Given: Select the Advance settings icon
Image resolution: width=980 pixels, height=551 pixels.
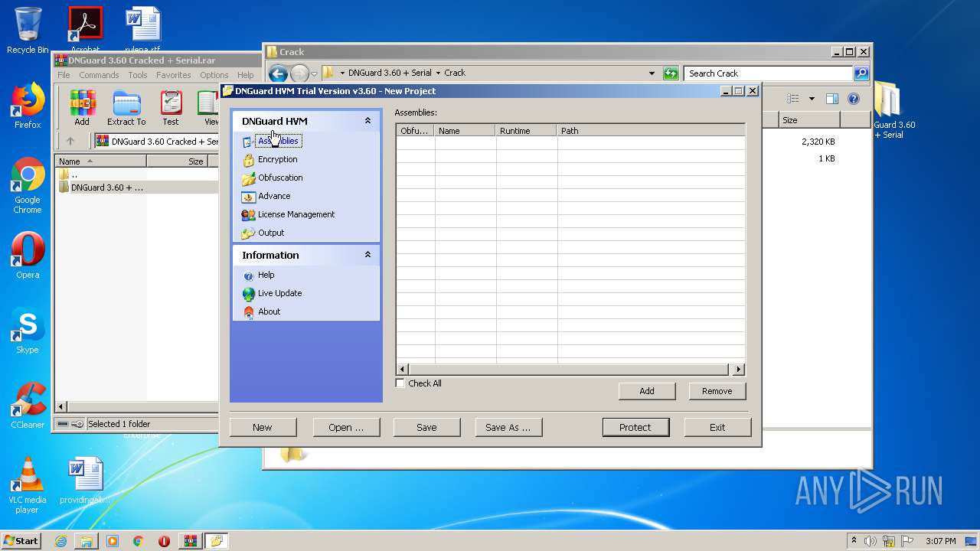Looking at the screenshot, I should click(x=248, y=196).
